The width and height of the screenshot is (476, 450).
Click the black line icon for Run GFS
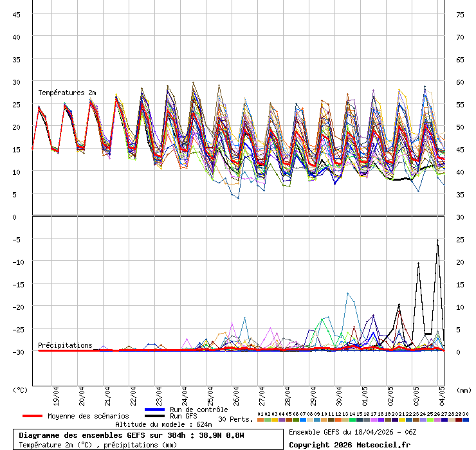(x=155, y=417)
